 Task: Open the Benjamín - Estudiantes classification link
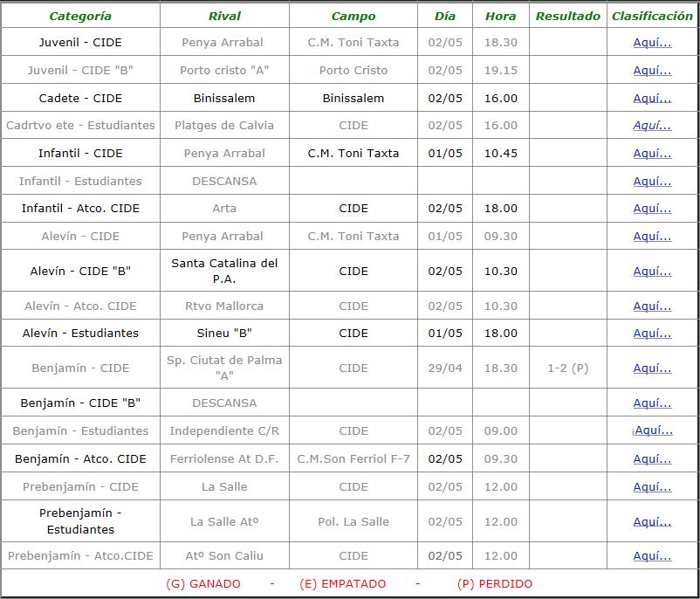tap(653, 430)
